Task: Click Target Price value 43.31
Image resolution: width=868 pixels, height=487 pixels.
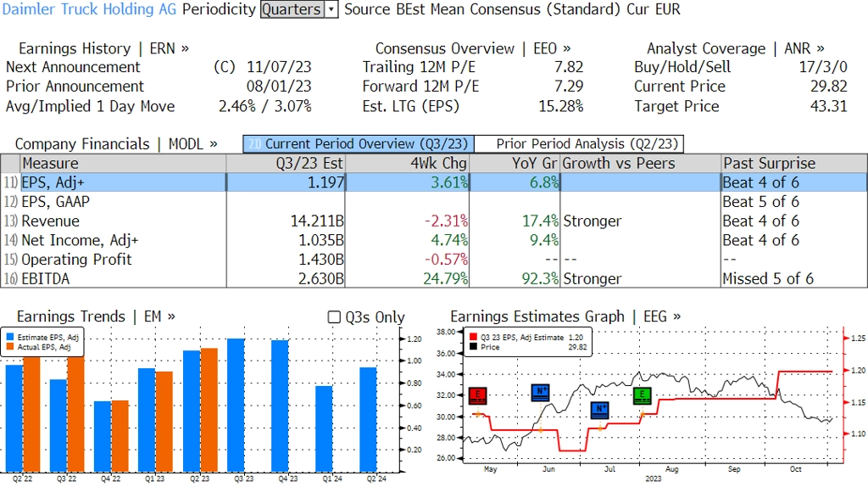Action: tap(829, 106)
